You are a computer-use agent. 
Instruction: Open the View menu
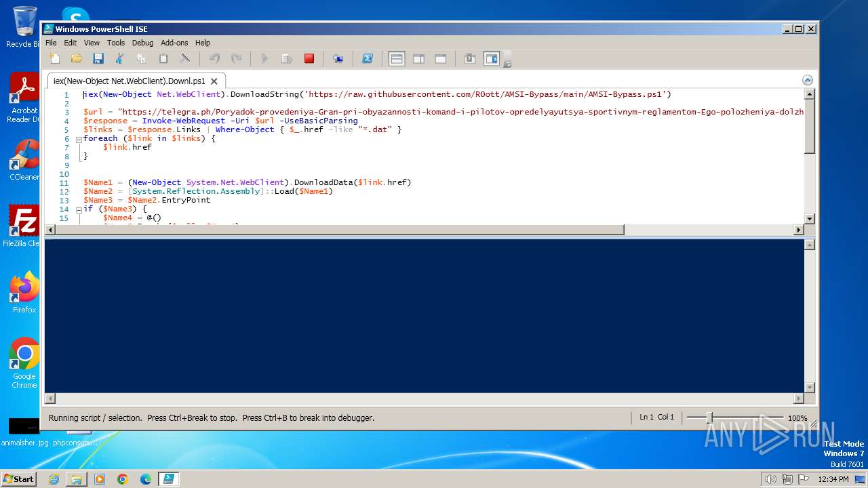(92, 43)
